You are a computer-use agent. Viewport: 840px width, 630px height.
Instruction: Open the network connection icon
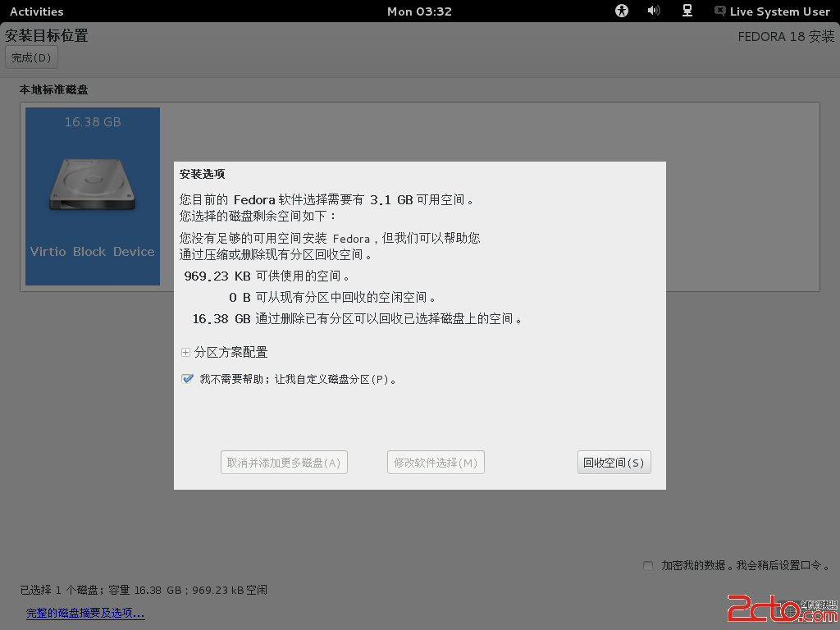coord(687,11)
